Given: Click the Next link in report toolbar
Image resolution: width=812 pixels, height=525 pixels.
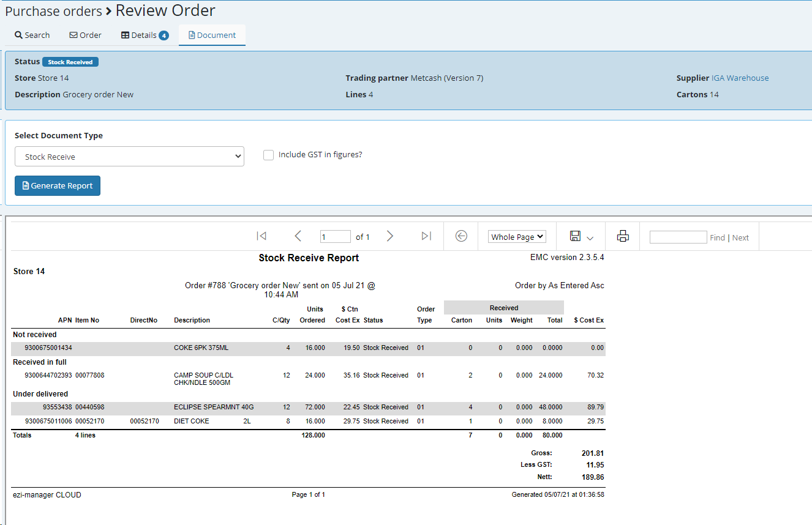Looking at the screenshot, I should click(x=740, y=237).
